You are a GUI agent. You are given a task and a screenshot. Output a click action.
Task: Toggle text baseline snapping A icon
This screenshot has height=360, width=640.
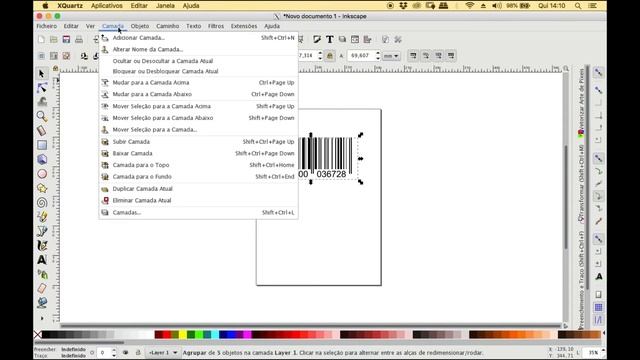(598, 277)
